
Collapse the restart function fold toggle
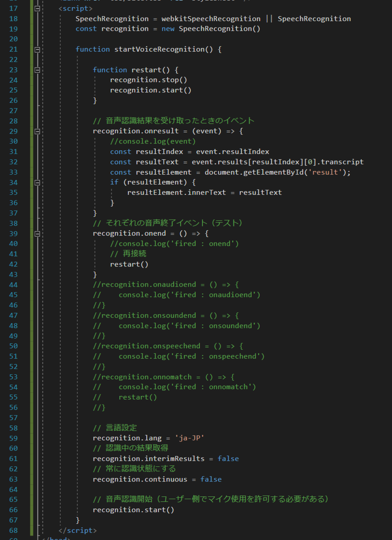point(37,70)
